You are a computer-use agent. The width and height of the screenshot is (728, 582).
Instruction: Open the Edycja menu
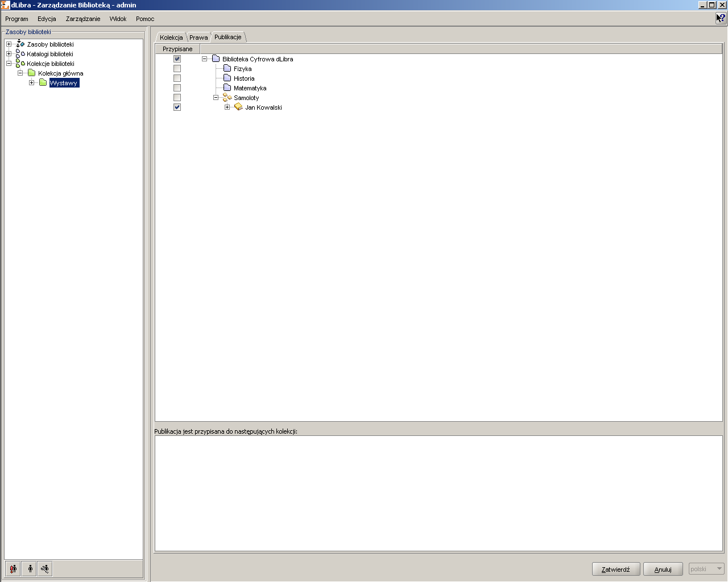[x=47, y=19]
